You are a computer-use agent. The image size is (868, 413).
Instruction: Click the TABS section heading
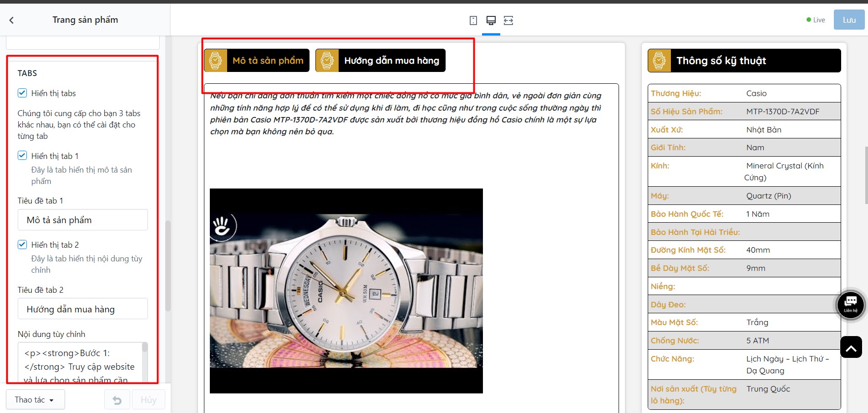(x=27, y=73)
